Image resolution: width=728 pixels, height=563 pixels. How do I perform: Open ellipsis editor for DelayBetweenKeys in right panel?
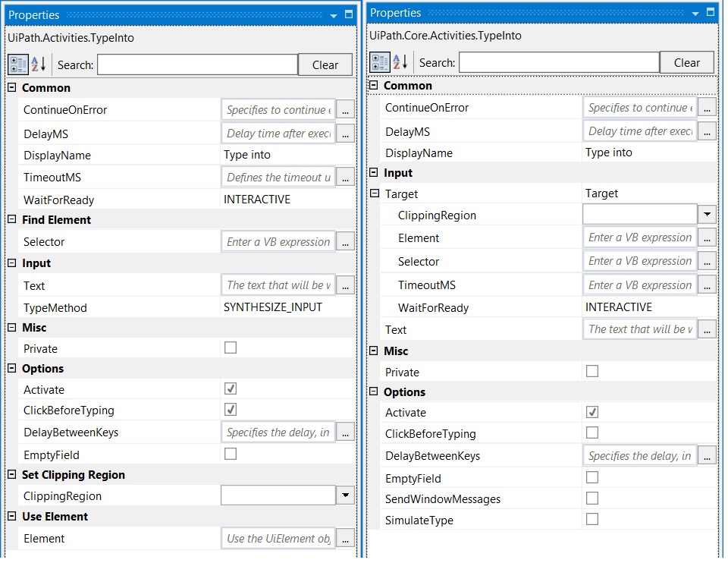point(707,456)
